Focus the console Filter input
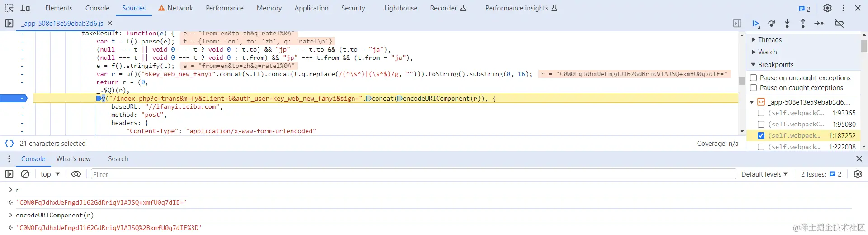868x235 pixels. click(x=413, y=174)
